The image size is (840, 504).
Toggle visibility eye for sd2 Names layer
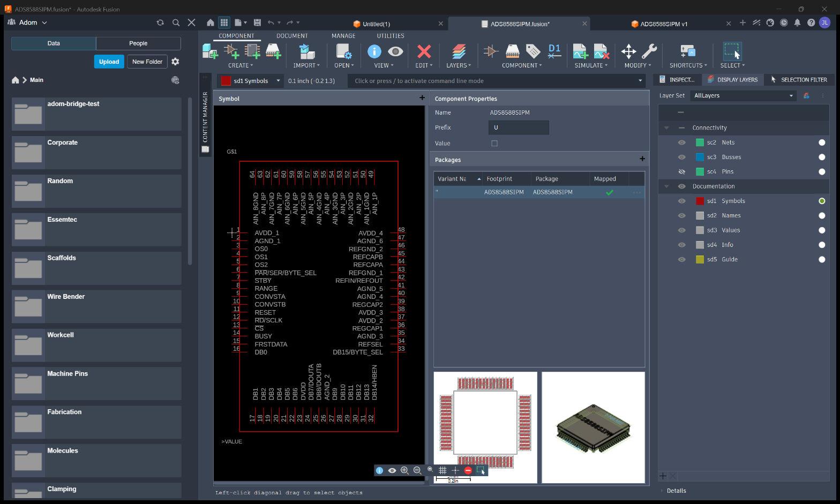pos(681,215)
